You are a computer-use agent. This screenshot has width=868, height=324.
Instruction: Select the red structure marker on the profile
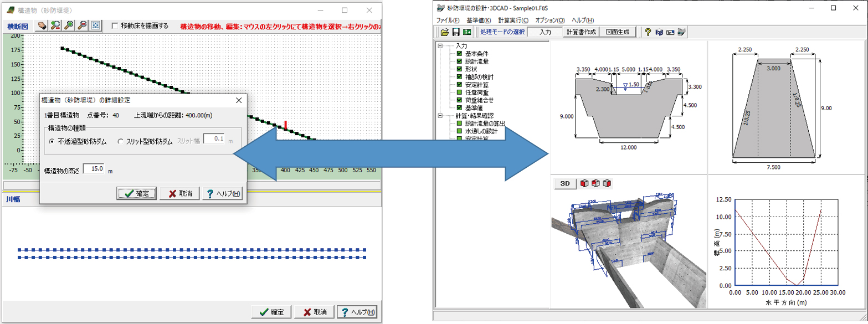point(286,126)
